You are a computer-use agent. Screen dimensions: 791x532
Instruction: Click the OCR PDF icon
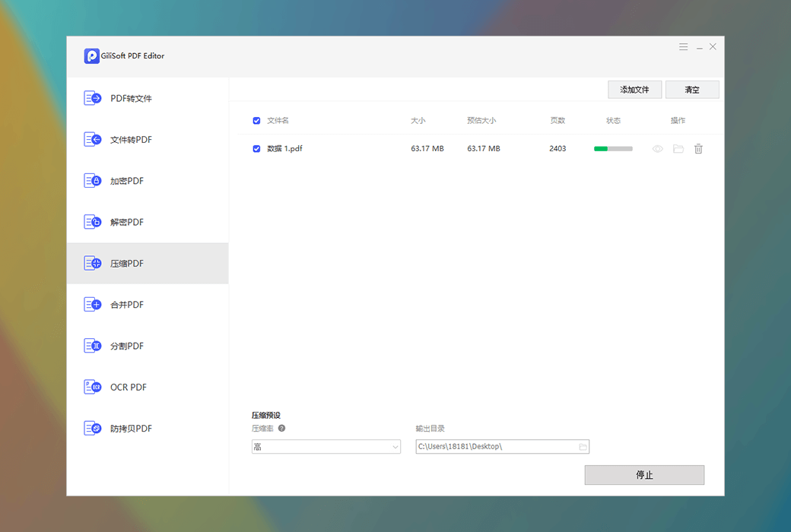(92, 388)
